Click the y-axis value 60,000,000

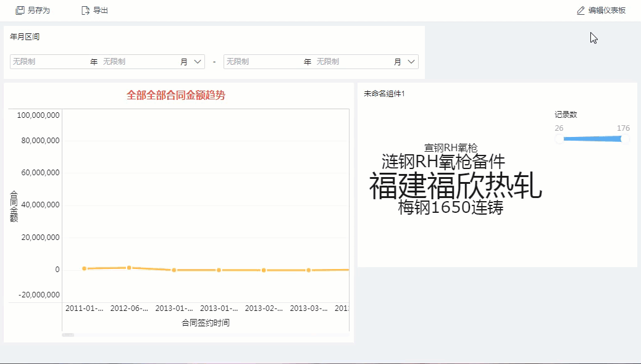[x=41, y=172]
